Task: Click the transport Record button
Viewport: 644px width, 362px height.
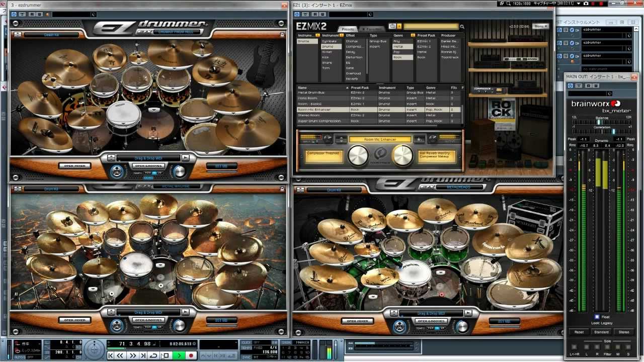Action: point(191,355)
